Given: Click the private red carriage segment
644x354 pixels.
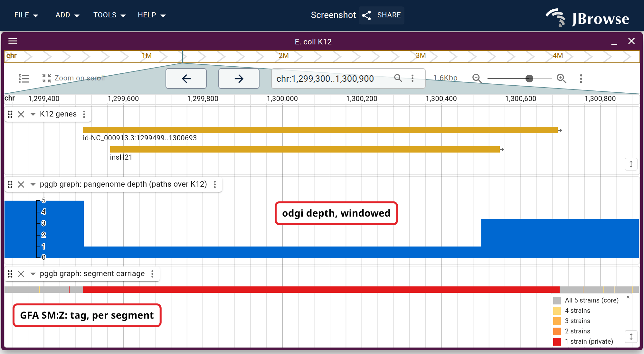Looking at the screenshot, I should tap(321, 289).
